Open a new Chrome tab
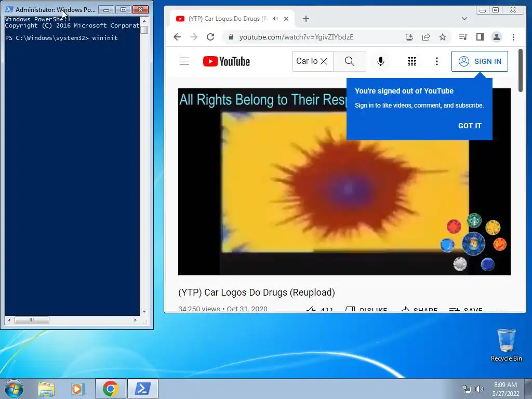This screenshot has width=532, height=399. tap(305, 19)
